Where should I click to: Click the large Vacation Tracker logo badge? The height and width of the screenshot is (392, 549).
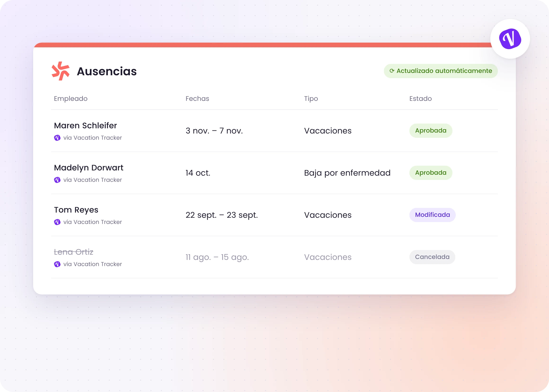pyautogui.click(x=510, y=39)
